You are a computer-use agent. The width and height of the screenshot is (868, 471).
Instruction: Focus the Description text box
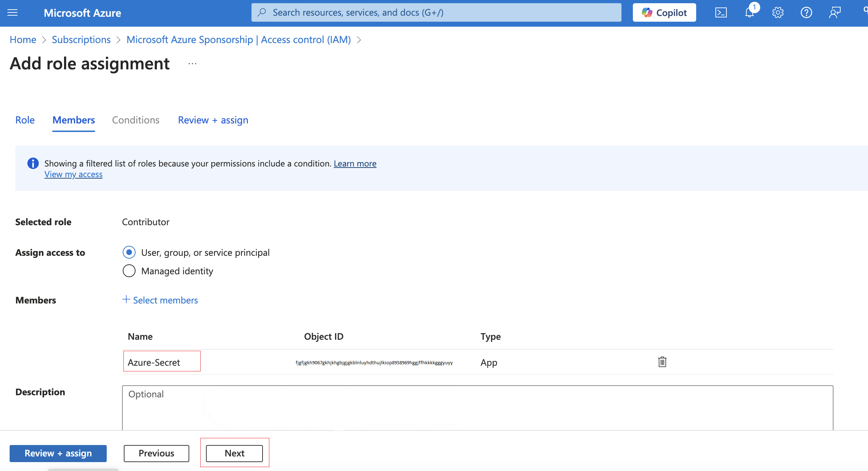[477, 408]
